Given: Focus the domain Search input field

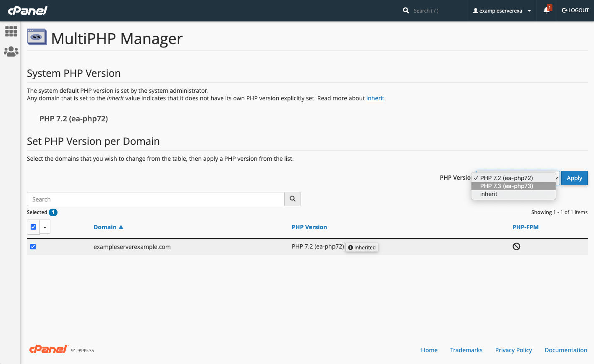Looking at the screenshot, I should [156, 199].
